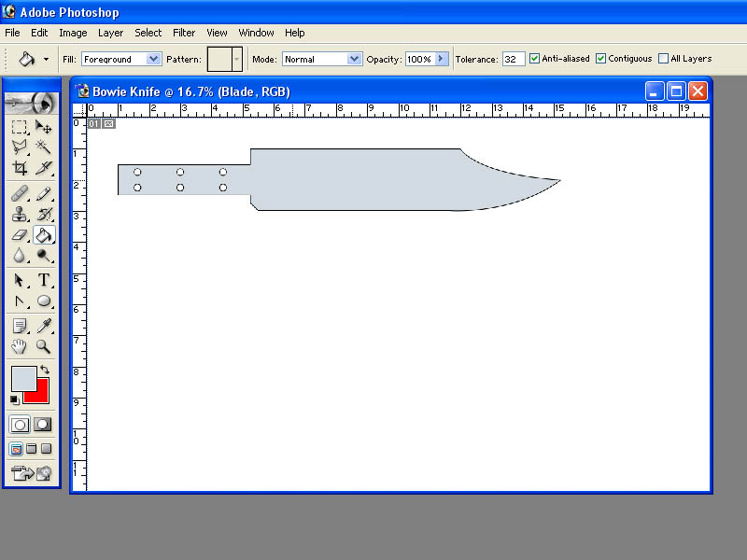Select the Magic Wand tool
The height and width of the screenshot is (560, 747).
43,147
